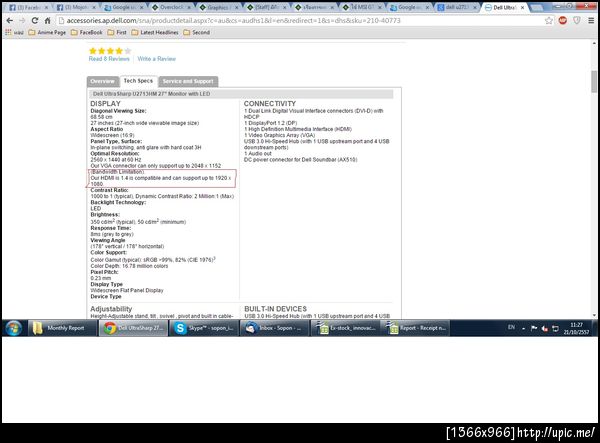Open the Chrome home page icon
Image resolution: width=600 pixels, height=443 pixels.
47,21
